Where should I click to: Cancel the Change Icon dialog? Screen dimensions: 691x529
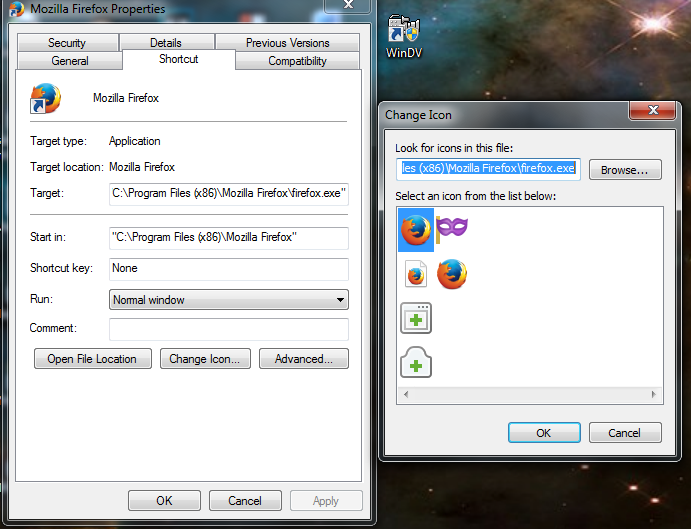(625, 433)
